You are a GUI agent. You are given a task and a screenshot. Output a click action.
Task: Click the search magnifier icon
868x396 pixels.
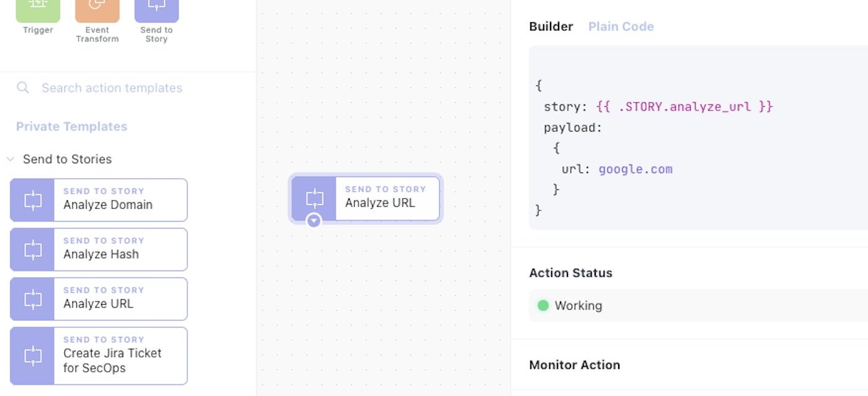(x=23, y=88)
